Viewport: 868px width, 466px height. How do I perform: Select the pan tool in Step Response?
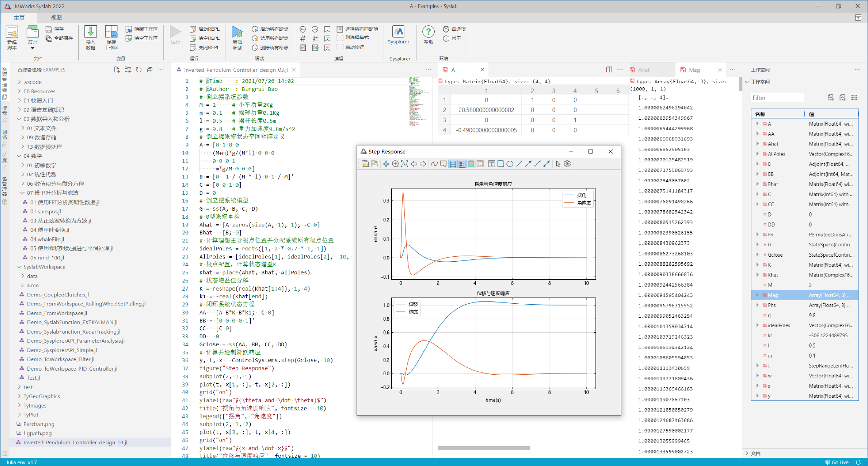click(386, 164)
